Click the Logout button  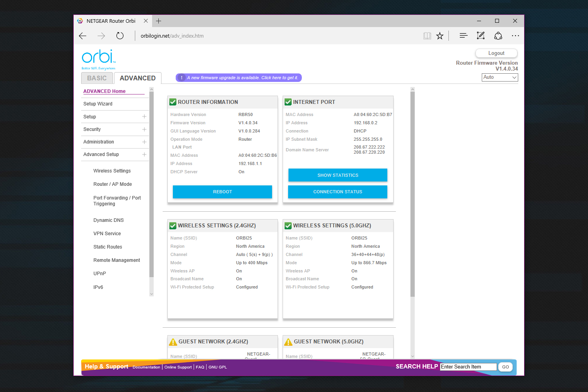[x=496, y=53]
